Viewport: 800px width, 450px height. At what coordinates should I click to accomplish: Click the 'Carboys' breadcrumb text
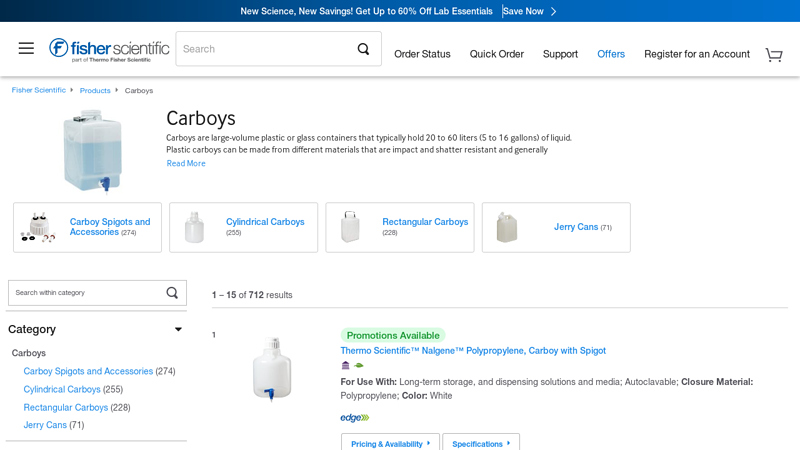(139, 90)
